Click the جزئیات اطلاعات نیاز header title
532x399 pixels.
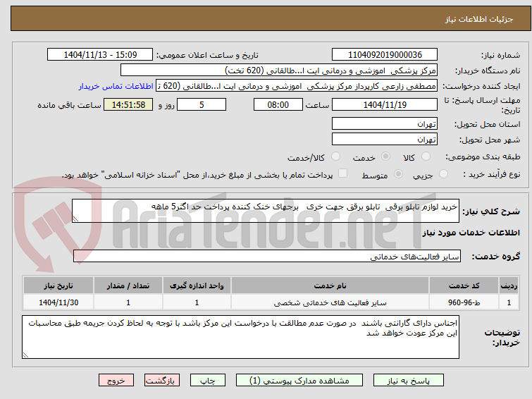click(478, 19)
